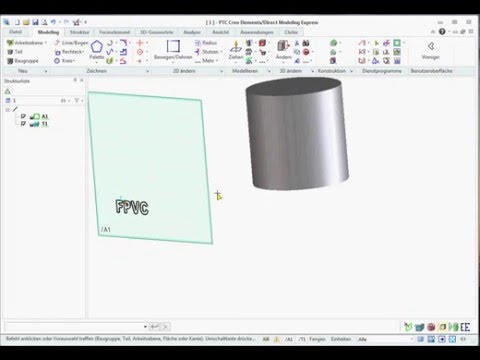
Task: Expand the Konstruktion group dropdown
Action: [x=351, y=71]
